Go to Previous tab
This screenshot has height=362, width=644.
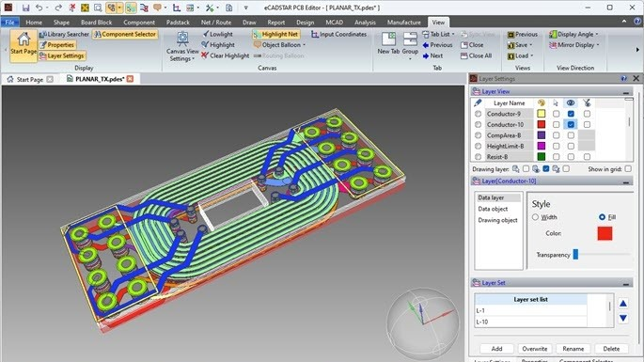tap(437, 45)
